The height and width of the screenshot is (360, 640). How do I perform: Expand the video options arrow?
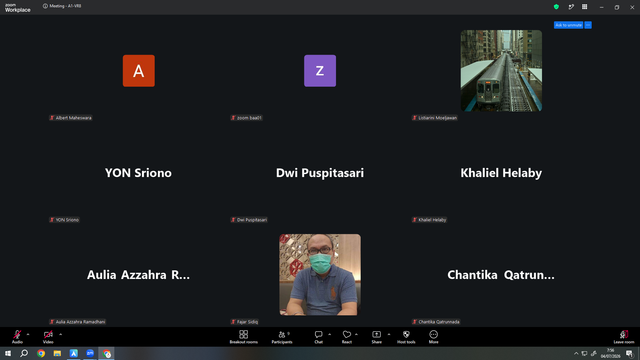point(60,334)
